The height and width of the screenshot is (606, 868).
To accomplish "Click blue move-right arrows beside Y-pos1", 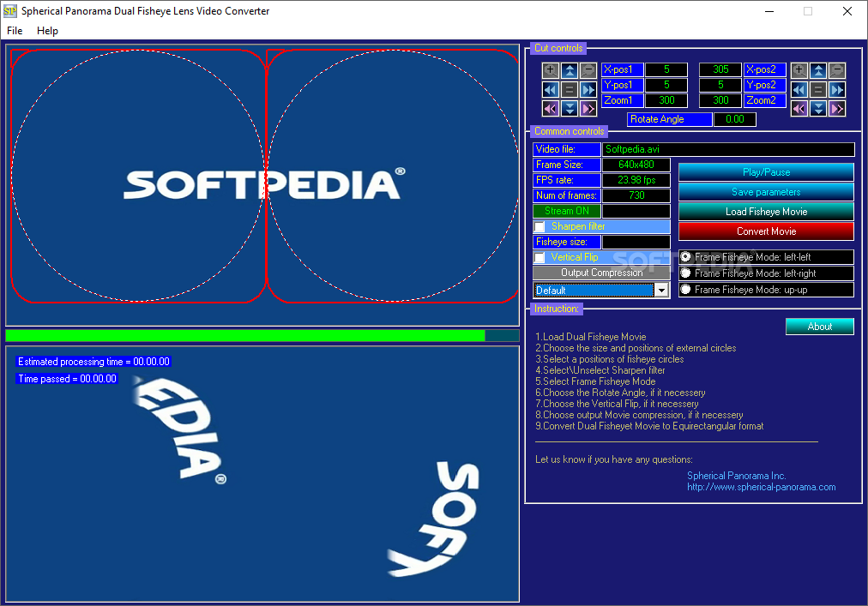I will (x=588, y=90).
